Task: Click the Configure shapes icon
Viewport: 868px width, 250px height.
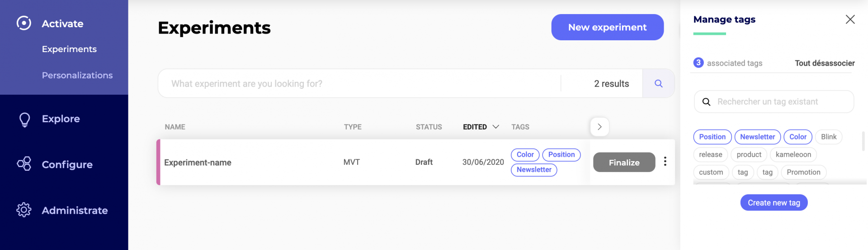Action: coord(24,163)
